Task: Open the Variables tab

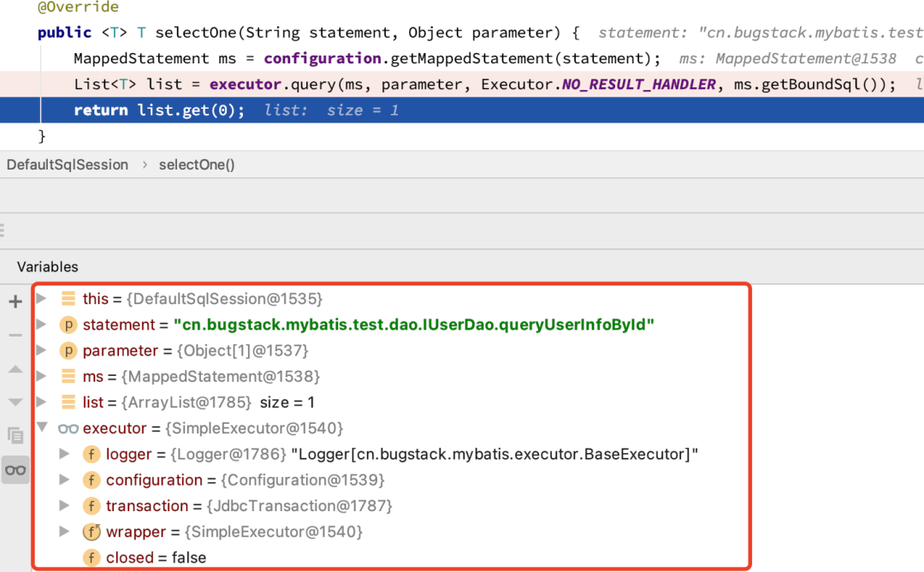Action: pos(47,266)
